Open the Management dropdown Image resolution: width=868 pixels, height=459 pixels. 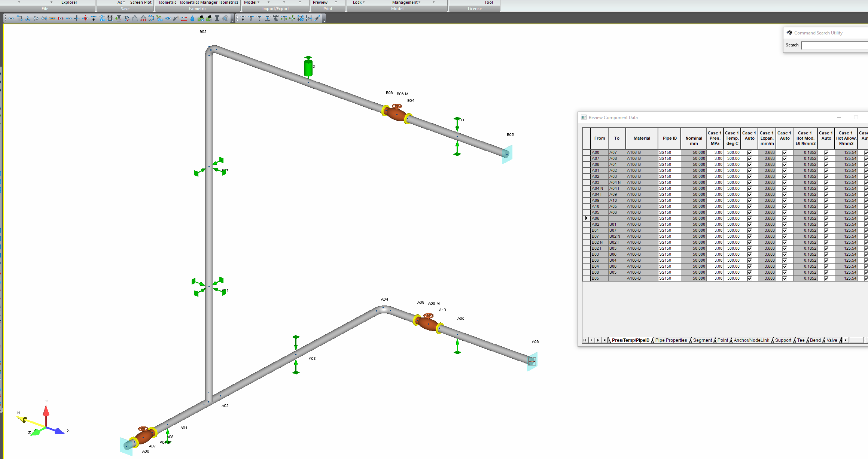click(406, 2)
